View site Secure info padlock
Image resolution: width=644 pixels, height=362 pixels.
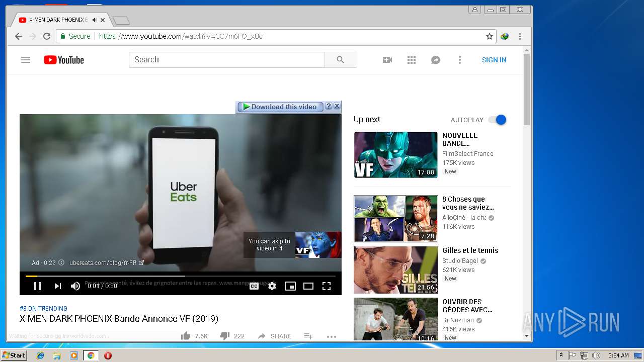coord(75,36)
